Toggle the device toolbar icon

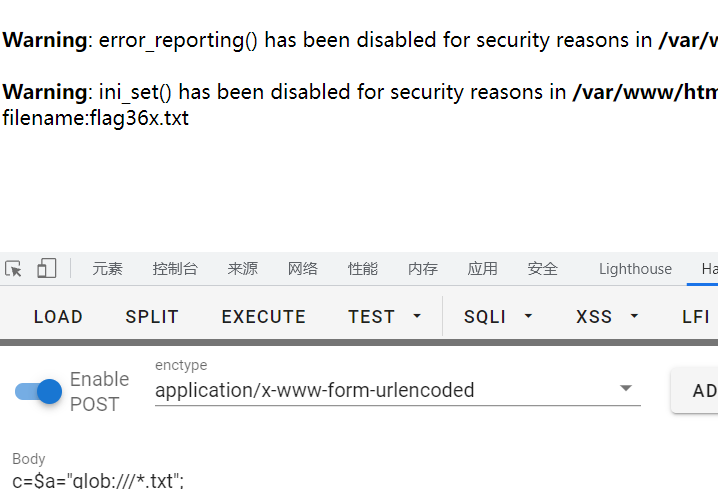click(46, 268)
